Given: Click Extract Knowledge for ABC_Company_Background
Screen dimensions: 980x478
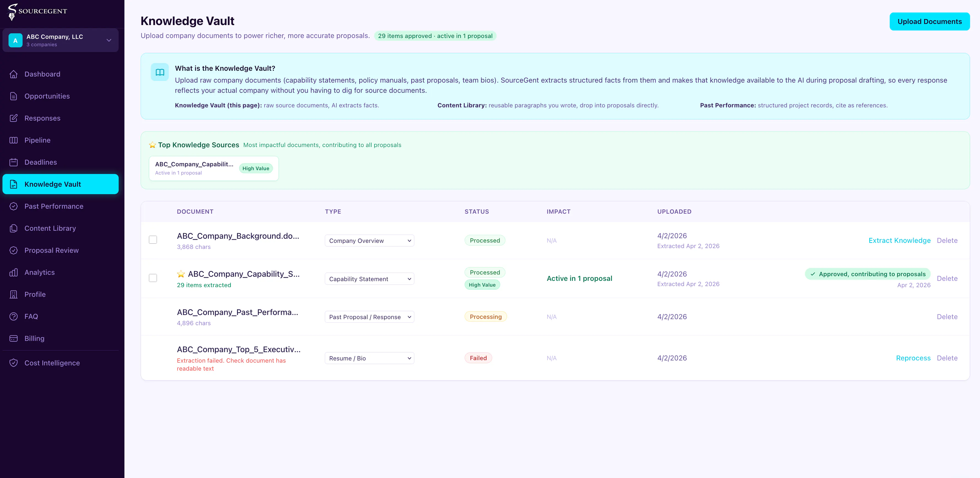Looking at the screenshot, I should pyautogui.click(x=899, y=241).
